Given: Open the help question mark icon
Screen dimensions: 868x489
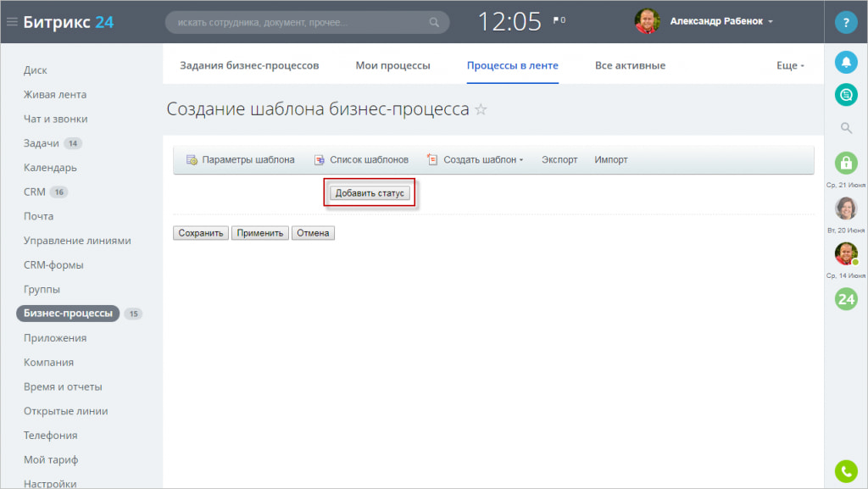Looking at the screenshot, I should tap(846, 23).
